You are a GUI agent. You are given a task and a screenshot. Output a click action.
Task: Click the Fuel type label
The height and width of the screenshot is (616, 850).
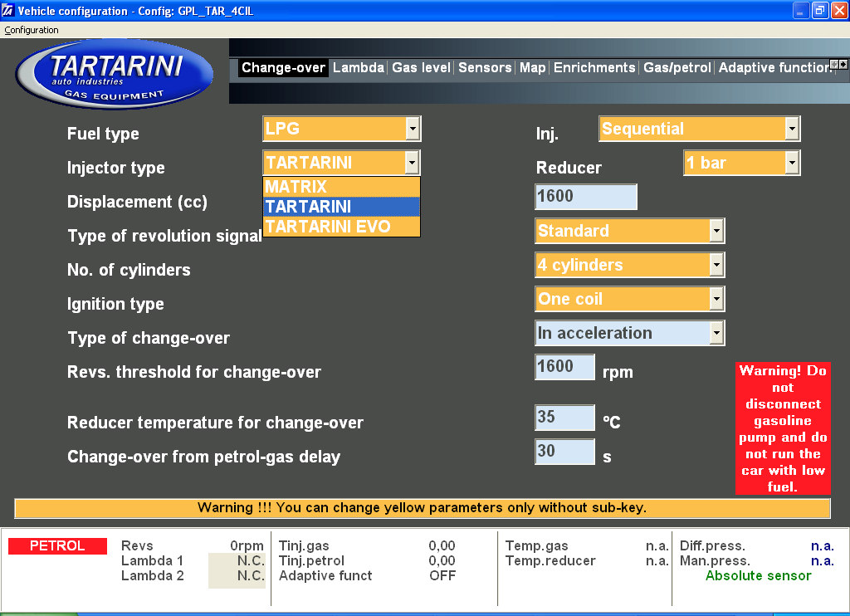(103, 134)
